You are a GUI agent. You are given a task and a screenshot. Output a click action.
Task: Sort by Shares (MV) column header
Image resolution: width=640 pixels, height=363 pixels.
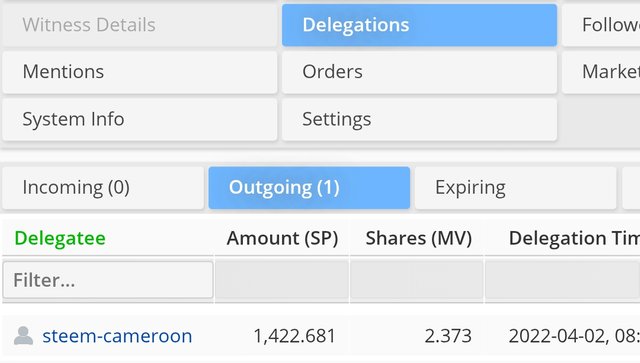[418, 238]
